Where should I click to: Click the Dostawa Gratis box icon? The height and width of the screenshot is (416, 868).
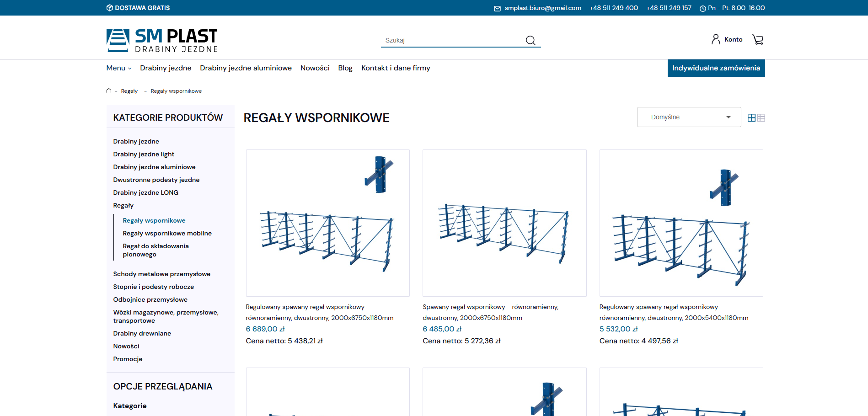[x=110, y=8]
